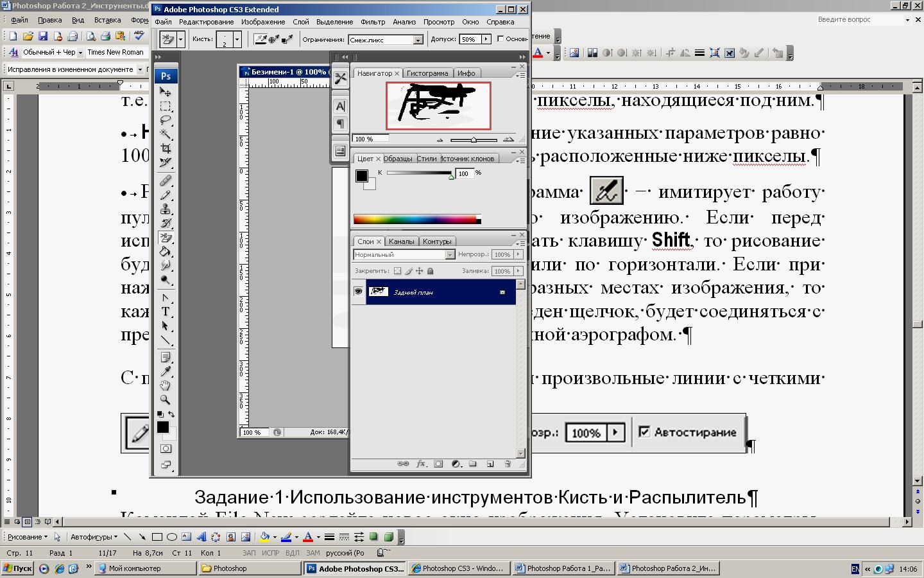Image resolution: width=924 pixels, height=578 pixels.
Task: Switch to Мой компьютер taskbar button
Action: click(146, 568)
